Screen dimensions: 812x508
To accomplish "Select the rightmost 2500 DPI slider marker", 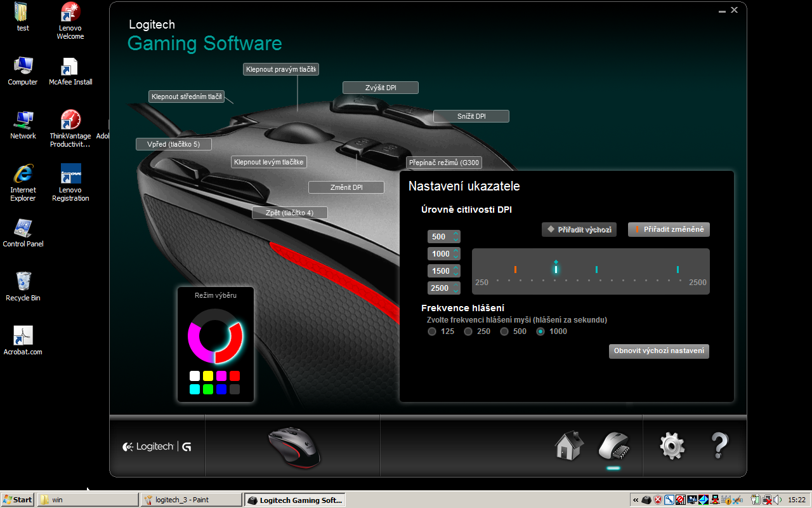I will coord(678,269).
